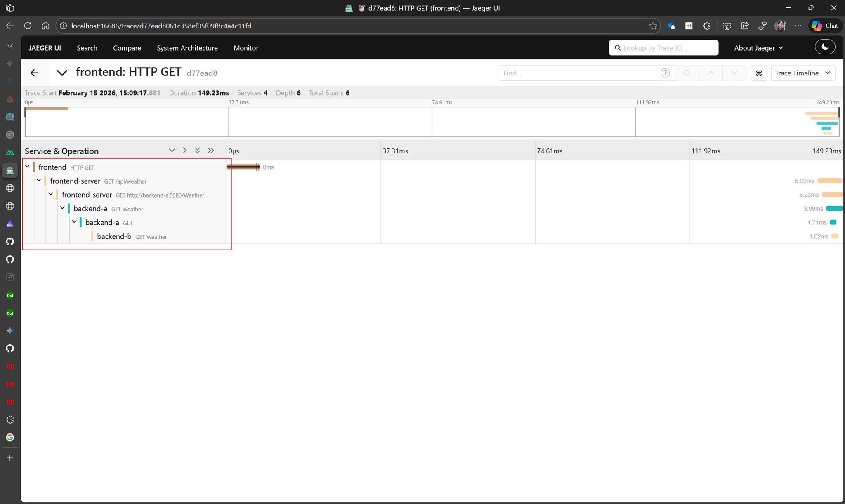Click the focus matches target icon

(x=687, y=73)
